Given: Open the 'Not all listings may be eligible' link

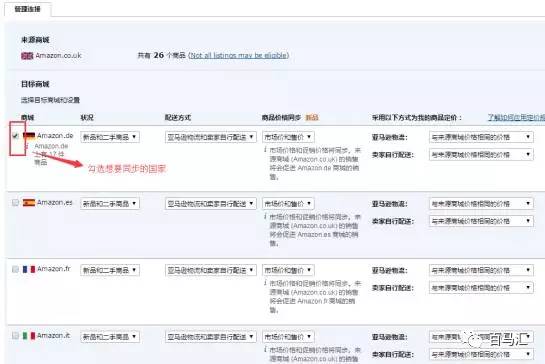Looking at the screenshot, I should point(239,55).
